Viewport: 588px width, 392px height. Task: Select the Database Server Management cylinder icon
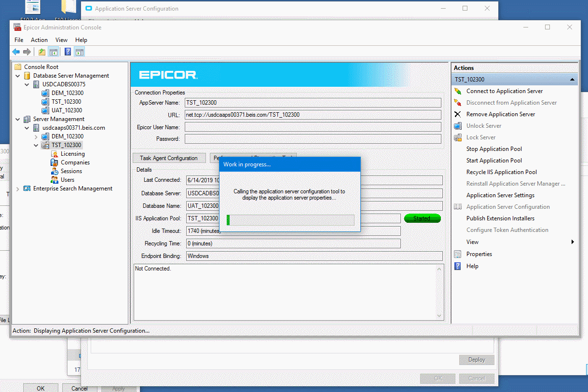[x=27, y=76]
